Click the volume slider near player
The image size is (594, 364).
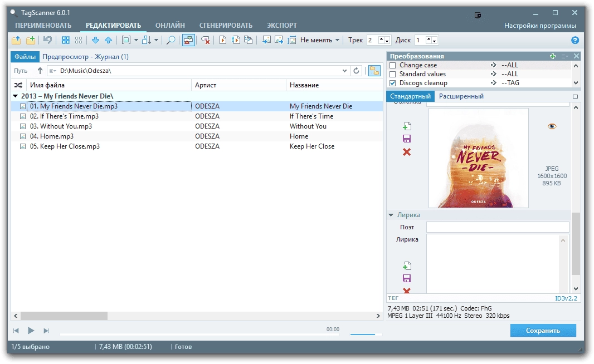(x=366, y=334)
